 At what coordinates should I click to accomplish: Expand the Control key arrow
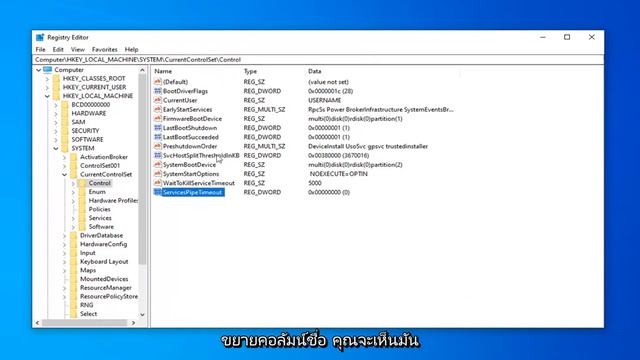73,183
